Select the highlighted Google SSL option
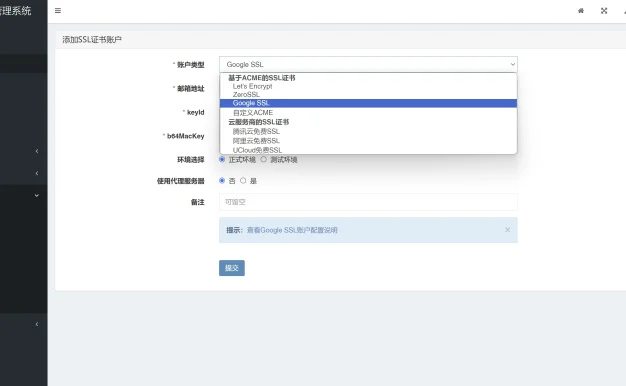The height and width of the screenshot is (386, 626). [368, 103]
